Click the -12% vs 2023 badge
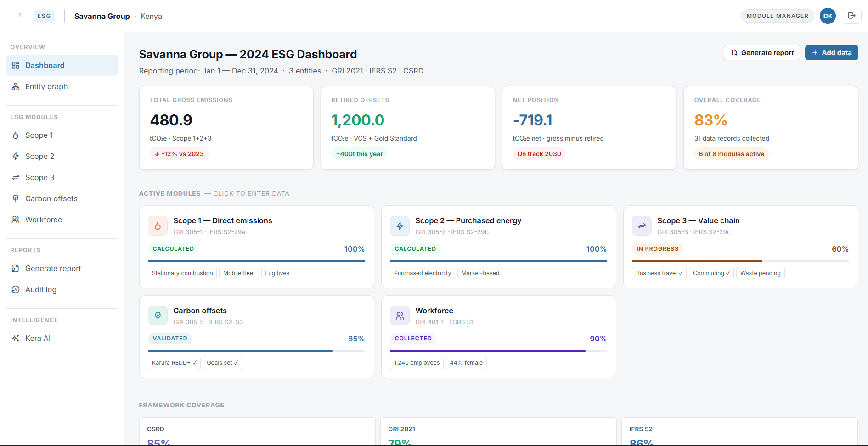Viewport: 868px width, 446px height. tap(179, 154)
